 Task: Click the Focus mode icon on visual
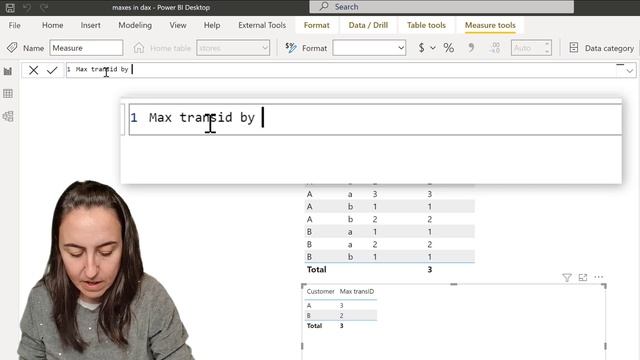[583, 278]
